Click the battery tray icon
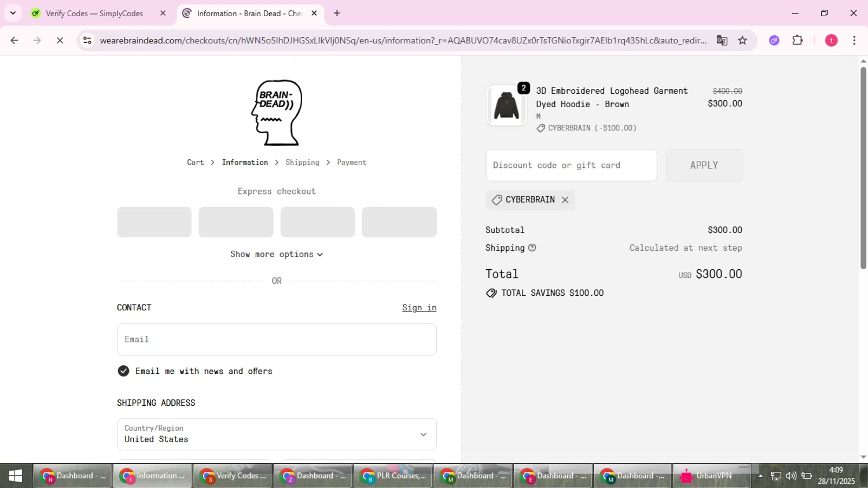Screen dimensions: 868x488 tap(807, 476)
